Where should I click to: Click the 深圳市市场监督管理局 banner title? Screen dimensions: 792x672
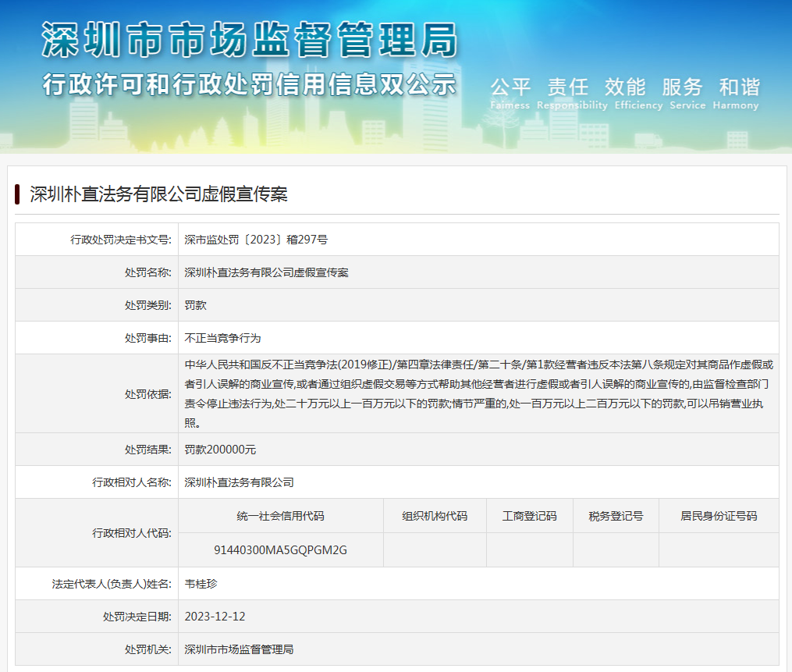249,40
